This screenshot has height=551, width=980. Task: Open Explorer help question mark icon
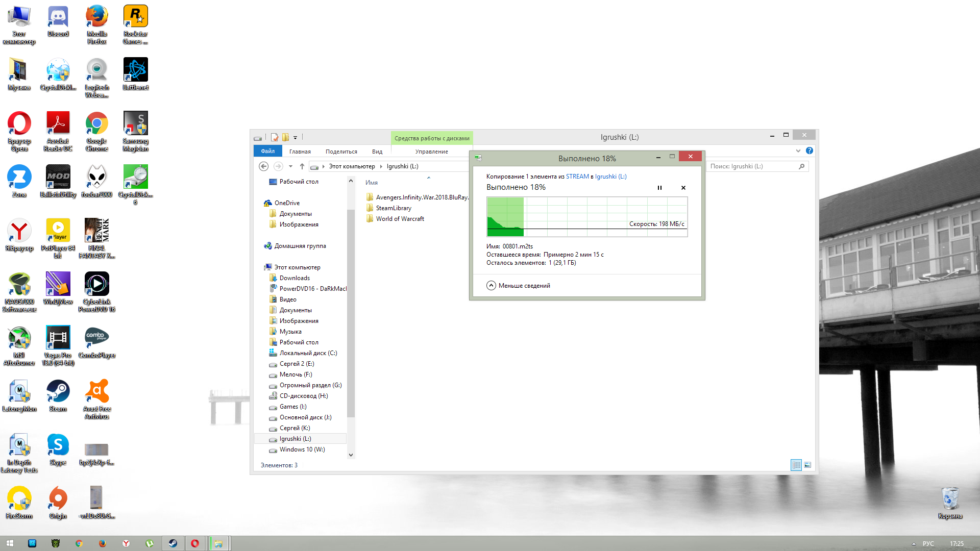click(810, 151)
